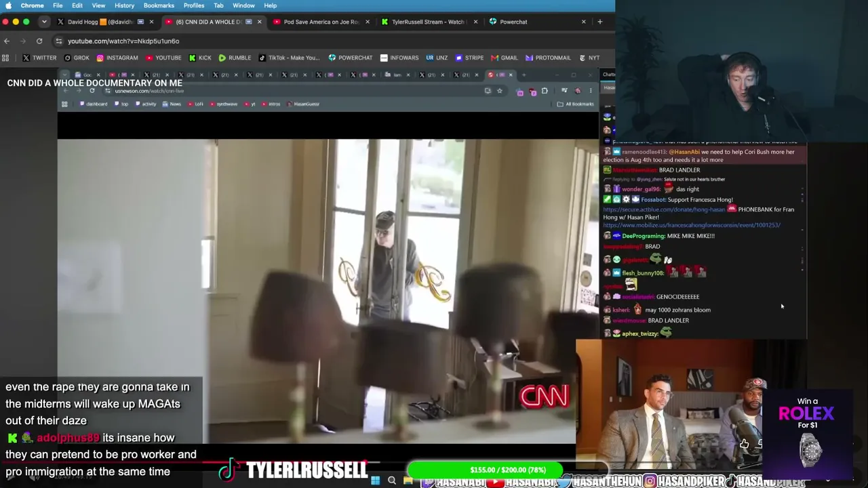Click the DeePrograming username in chat
Screen dimensions: 868x488
click(643, 236)
